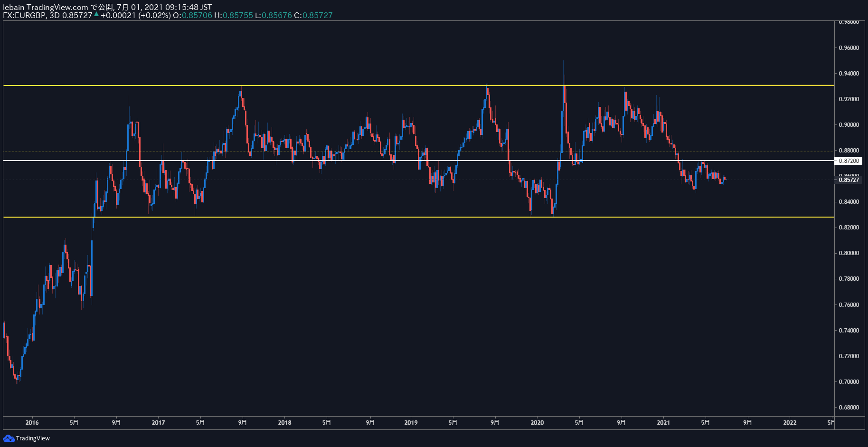Image resolution: width=868 pixels, height=447 pixels.
Task: Click the 2022 label on time axis
Action: point(790,423)
